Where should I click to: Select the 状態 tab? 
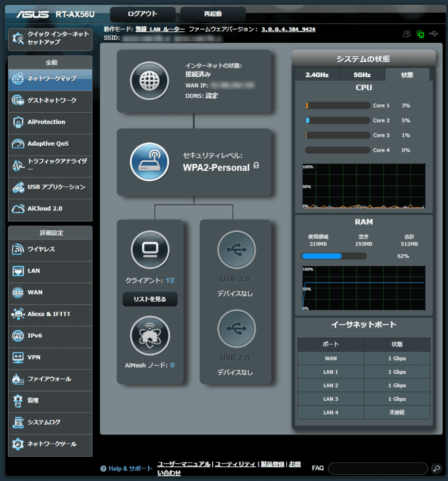pos(407,75)
